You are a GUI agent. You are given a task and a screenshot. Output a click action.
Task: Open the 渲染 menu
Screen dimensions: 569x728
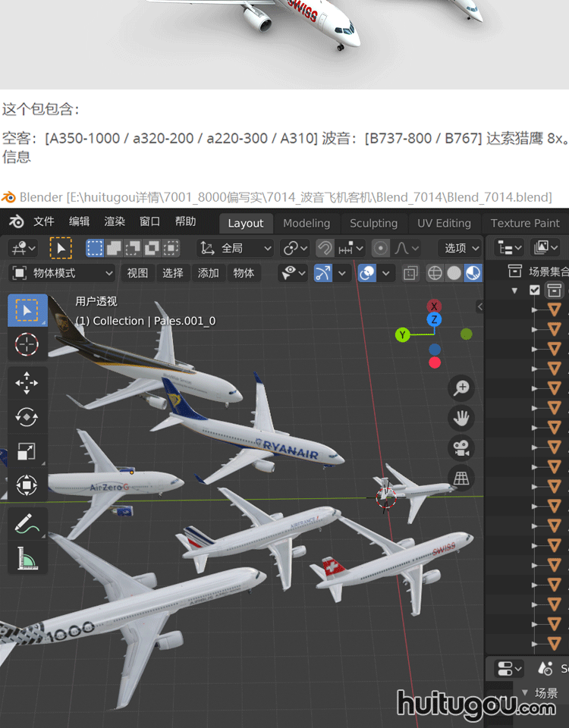pyautogui.click(x=115, y=222)
